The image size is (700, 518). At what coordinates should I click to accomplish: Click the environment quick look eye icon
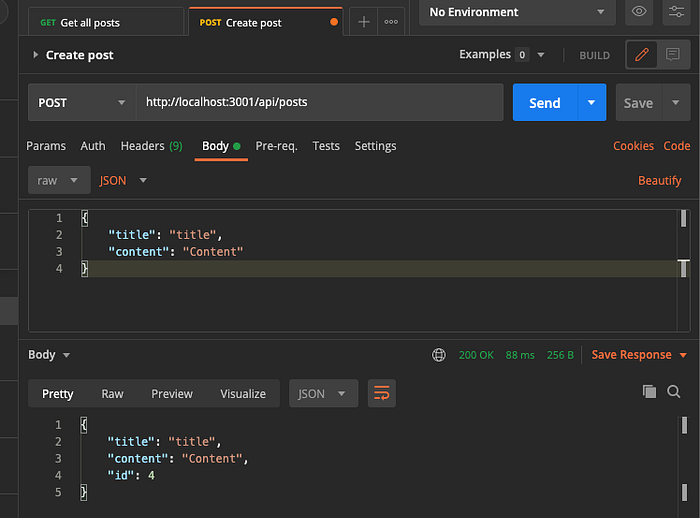[x=639, y=12]
